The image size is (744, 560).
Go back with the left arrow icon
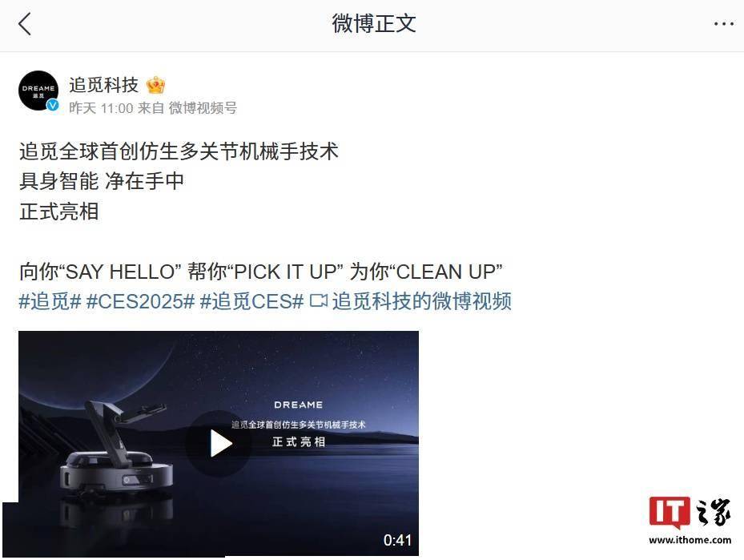(x=25, y=24)
